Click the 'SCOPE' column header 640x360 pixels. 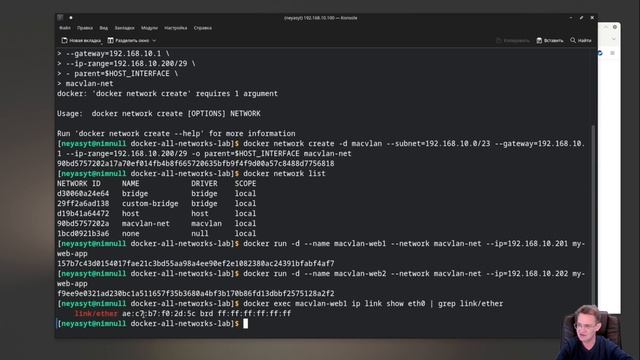point(245,184)
